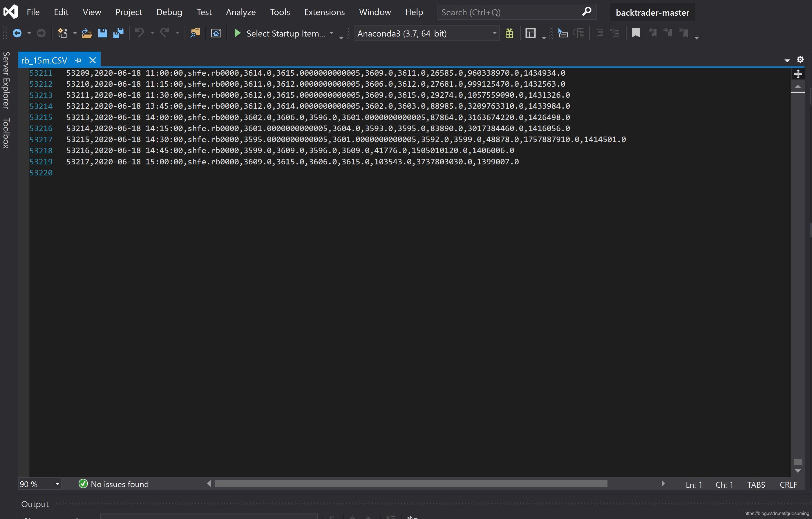Click the Navigate Forward arrow icon
This screenshot has width=812, height=519.
coord(41,33)
